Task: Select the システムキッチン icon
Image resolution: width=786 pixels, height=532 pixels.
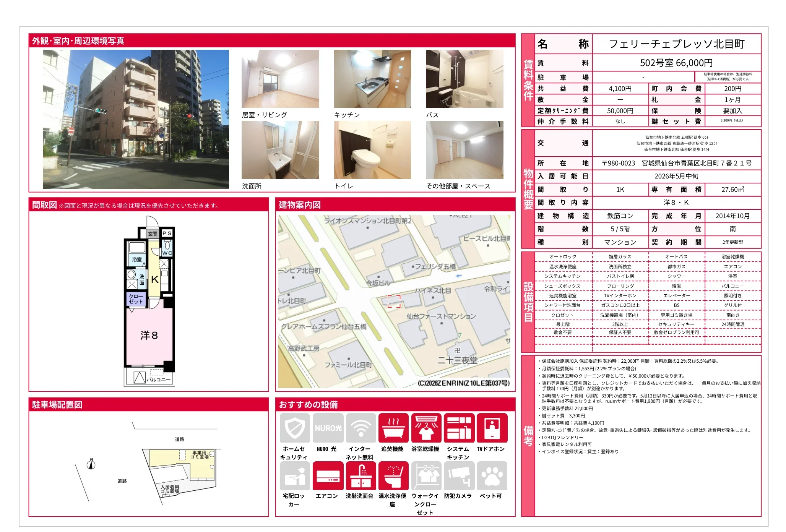Action: [459, 428]
